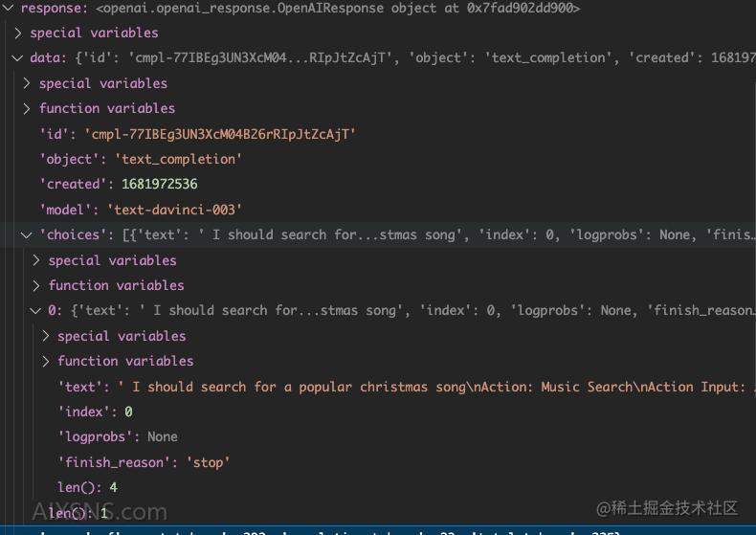The image size is (756, 535).
Task: Collapse the data dictionary chevron
Action: [17, 57]
